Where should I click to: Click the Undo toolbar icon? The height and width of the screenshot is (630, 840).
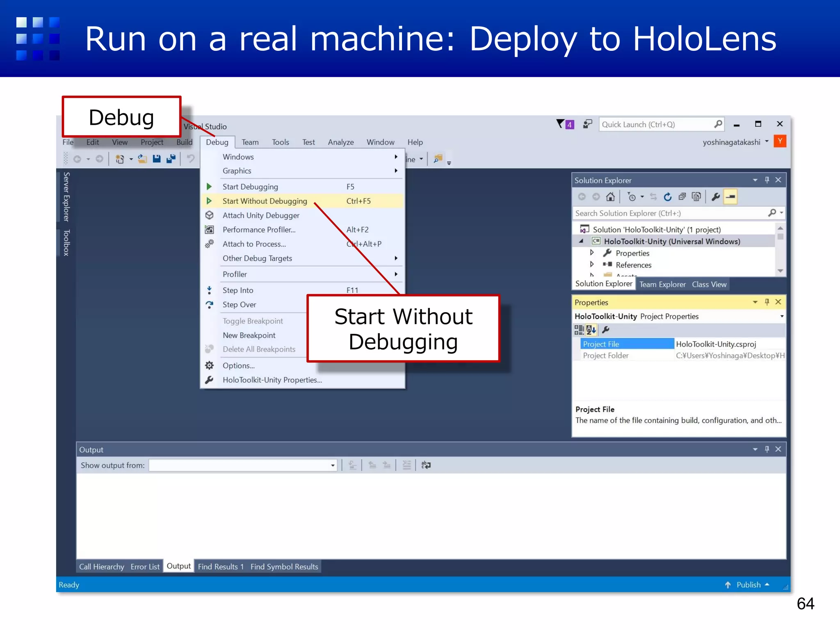(191, 159)
